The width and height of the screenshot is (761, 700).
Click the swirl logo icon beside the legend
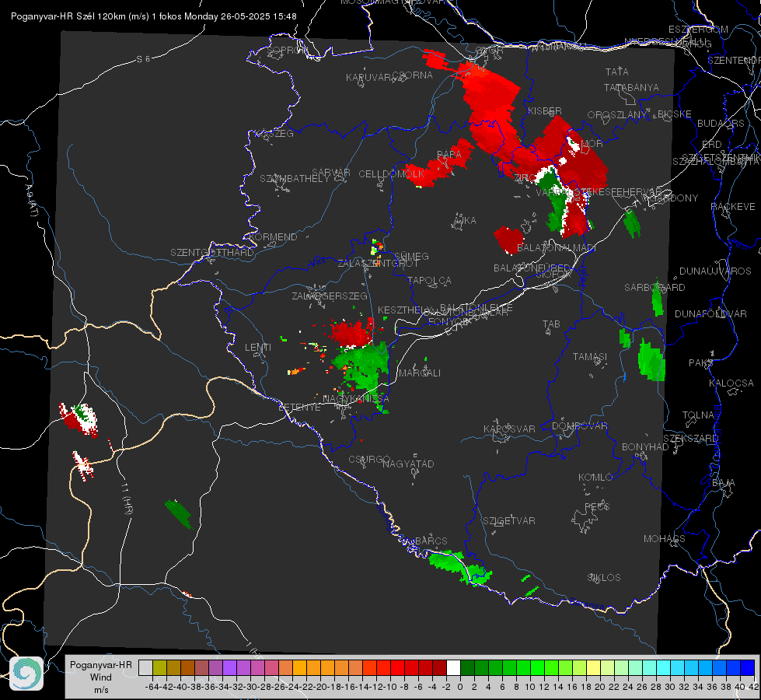26,674
